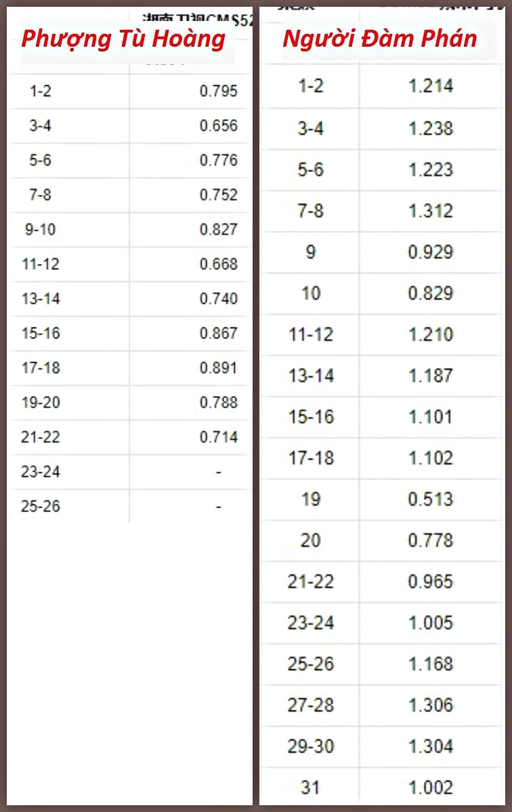Click the Người Đàm Phán title

380,38
